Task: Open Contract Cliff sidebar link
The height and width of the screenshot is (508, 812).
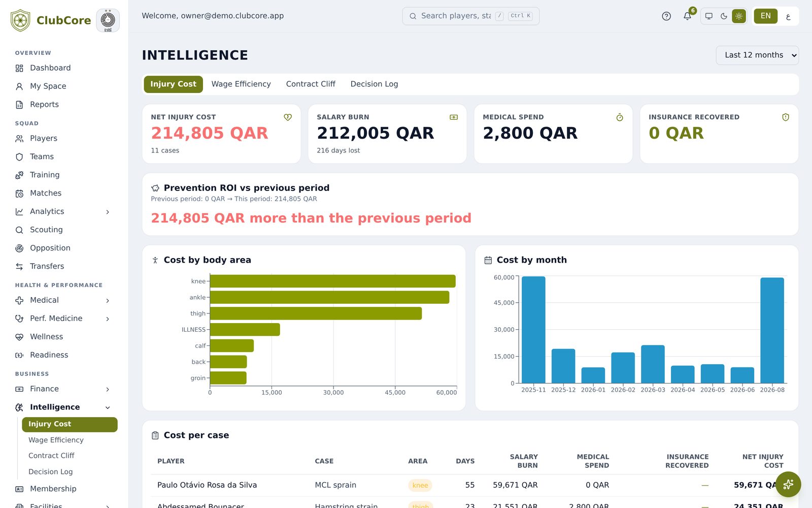Action: click(x=51, y=456)
